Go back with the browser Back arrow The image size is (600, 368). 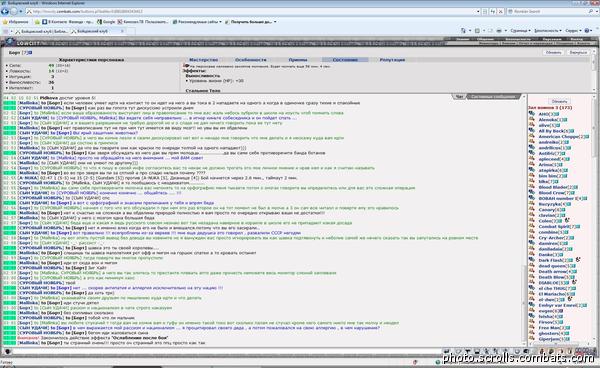5,11
